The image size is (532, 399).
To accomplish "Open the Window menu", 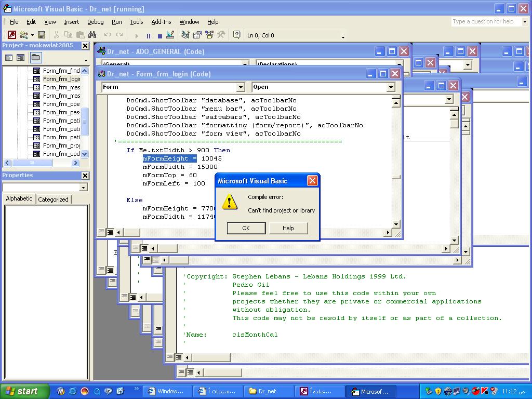I will (x=189, y=22).
